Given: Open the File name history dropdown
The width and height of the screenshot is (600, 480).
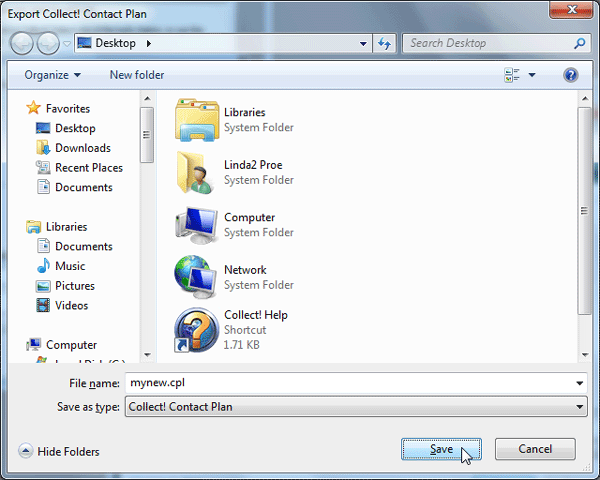Looking at the screenshot, I should click(x=579, y=383).
